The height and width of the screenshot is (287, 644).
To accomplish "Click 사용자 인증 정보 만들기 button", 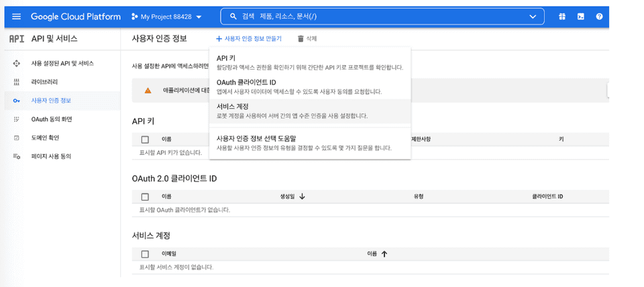I will click(249, 39).
